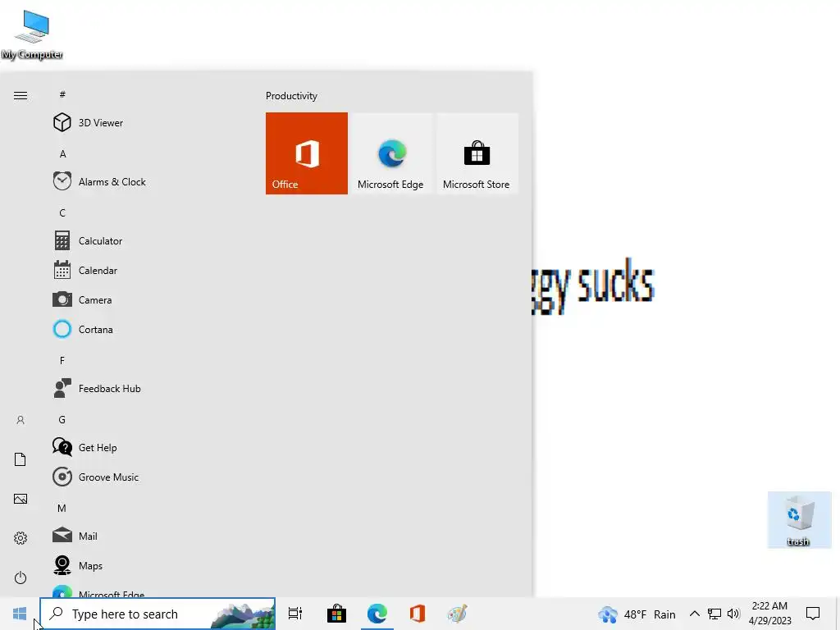This screenshot has height=630, width=840.
Task: Open Pictures from the Start sidebar
Action: tap(21, 499)
